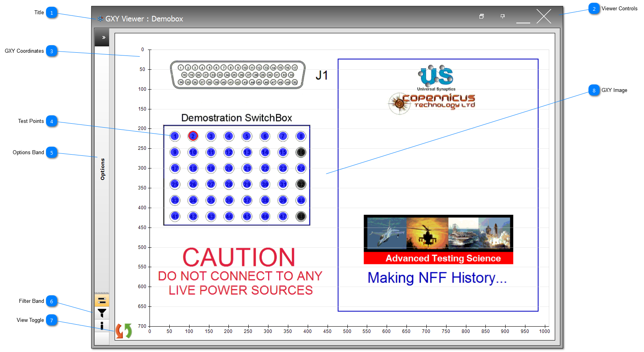Select test point 1
Viewport: 644px width, 352px height.
[175, 136]
